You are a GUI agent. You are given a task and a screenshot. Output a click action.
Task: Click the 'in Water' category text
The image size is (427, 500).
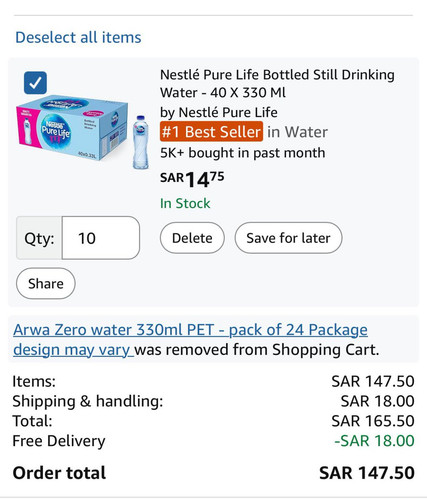pyautogui.click(x=297, y=132)
